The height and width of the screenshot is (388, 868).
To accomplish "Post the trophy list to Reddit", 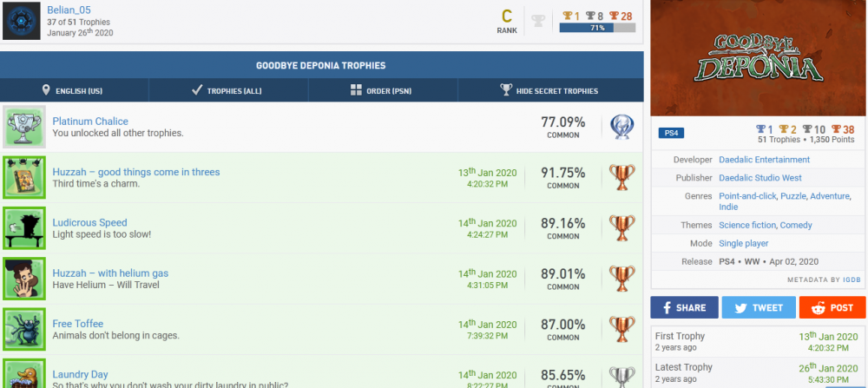I will [x=832, y=307].
